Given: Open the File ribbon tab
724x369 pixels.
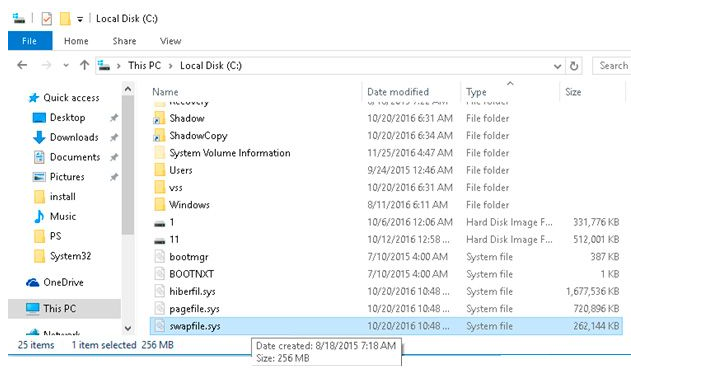Looking at the screenshot, I should (x=30, y=41).
